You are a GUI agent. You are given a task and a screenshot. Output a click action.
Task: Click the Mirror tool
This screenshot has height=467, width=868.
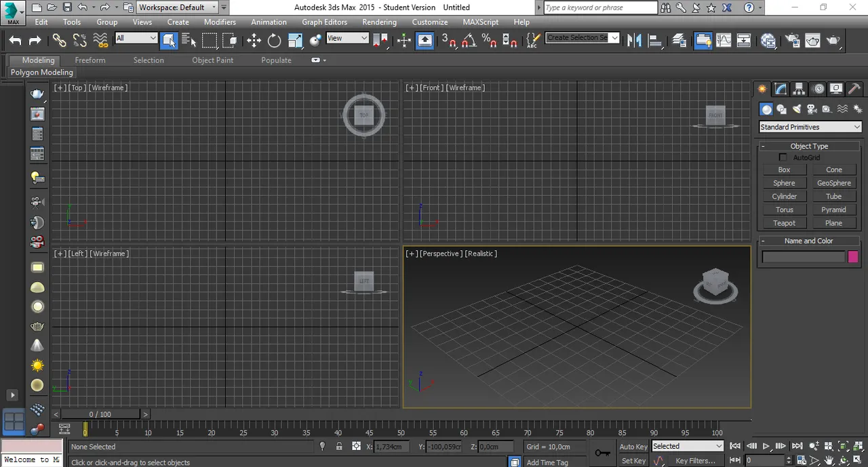(634, 41)
